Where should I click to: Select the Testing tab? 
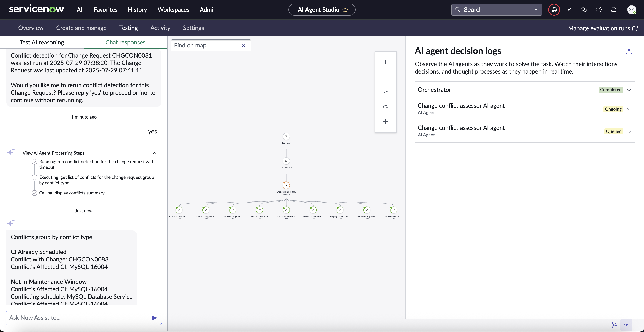128,28
